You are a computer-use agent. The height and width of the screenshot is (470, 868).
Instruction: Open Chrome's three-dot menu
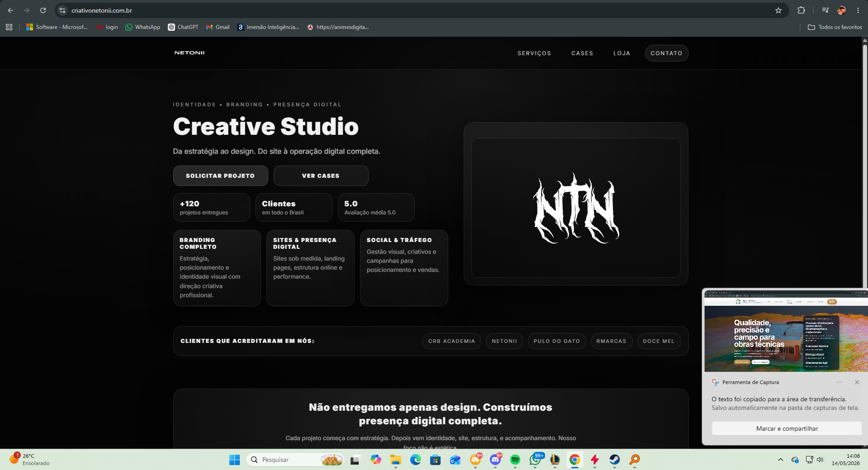858,10
